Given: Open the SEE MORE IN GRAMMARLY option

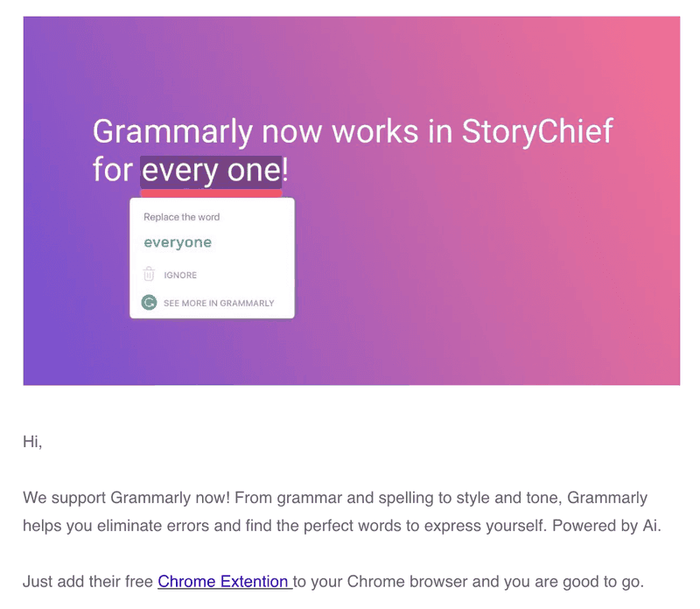Looking at the screenshot, I should point(218,302).
